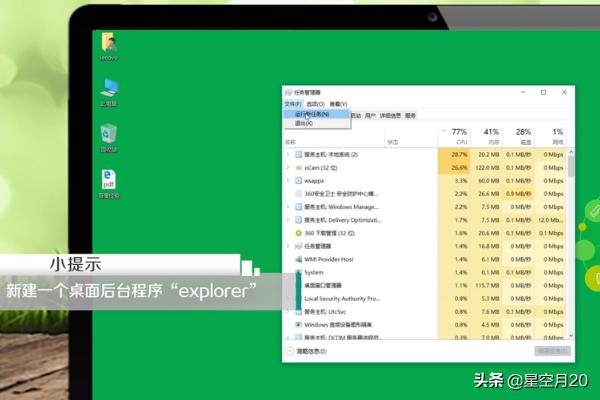Select the System process name
The image size is (600, 400).
tap(314, 272)
